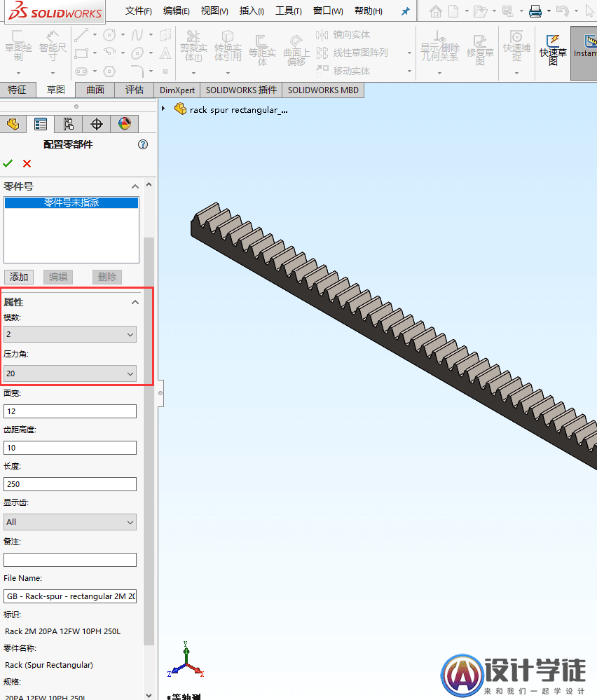Click the 齿距高度 input field
Viewport: 597px width, 700px height.
pos(69,448)
